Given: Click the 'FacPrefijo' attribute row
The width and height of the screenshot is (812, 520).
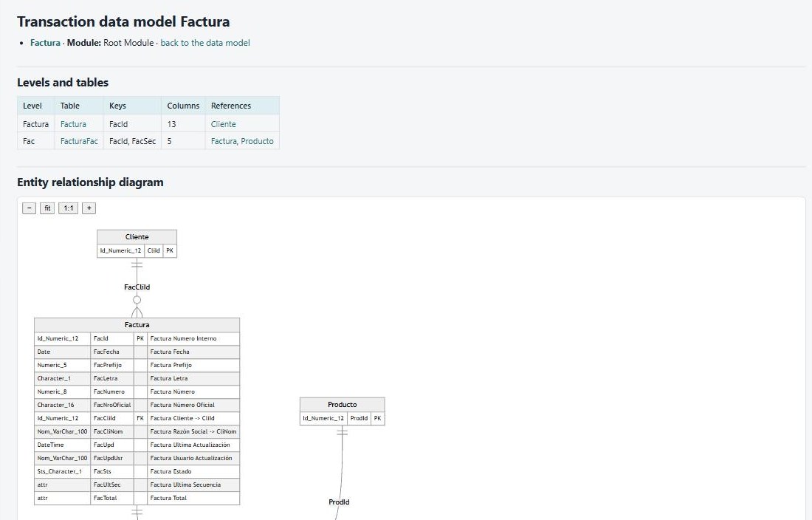Looking at the screenshot, I should click(x=137, y=365).
